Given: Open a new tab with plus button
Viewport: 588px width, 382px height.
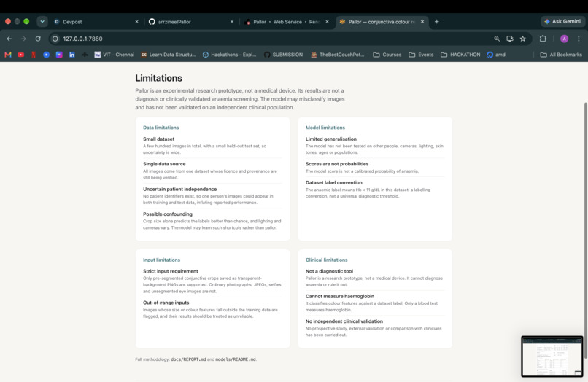Looking at the screenshot, I should coord(436,22).
